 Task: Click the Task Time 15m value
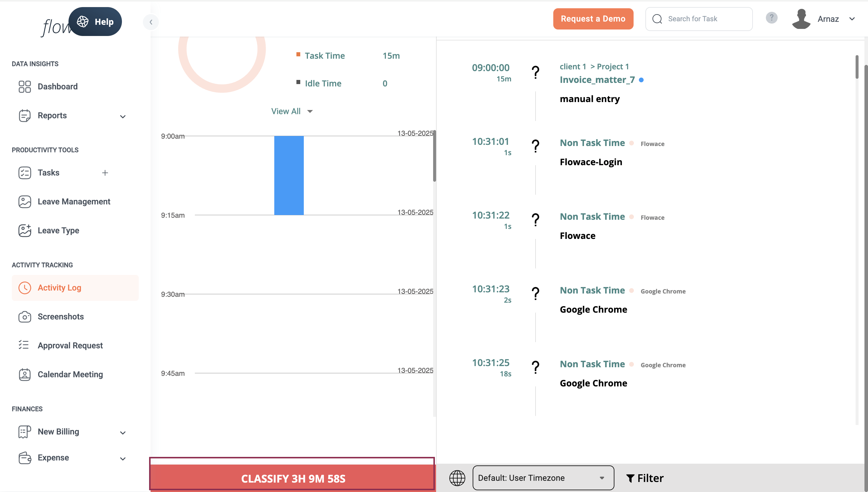(x=391, y=56)
